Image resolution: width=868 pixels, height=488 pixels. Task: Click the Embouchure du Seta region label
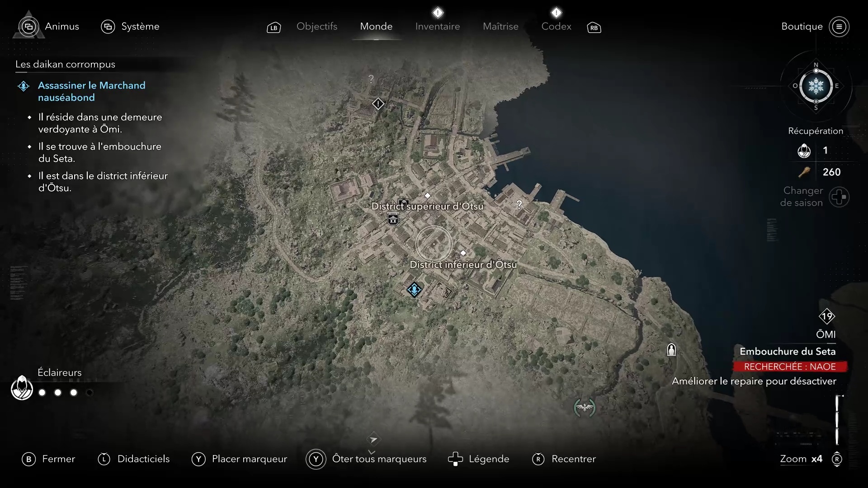(x=788, y=351)
